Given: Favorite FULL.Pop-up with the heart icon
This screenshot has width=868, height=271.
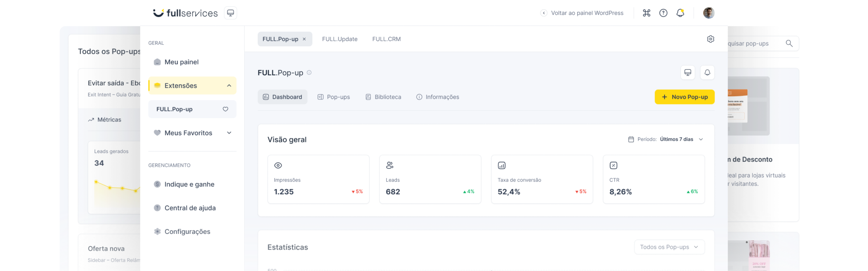Looking at the screenshot, I should tap(225, 109).
